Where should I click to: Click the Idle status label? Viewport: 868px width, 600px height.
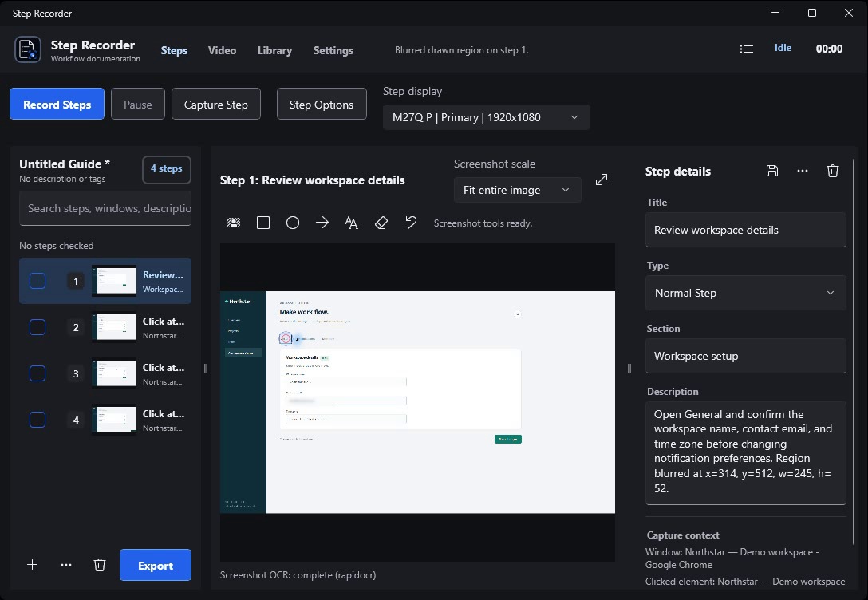tap(783, 48)
